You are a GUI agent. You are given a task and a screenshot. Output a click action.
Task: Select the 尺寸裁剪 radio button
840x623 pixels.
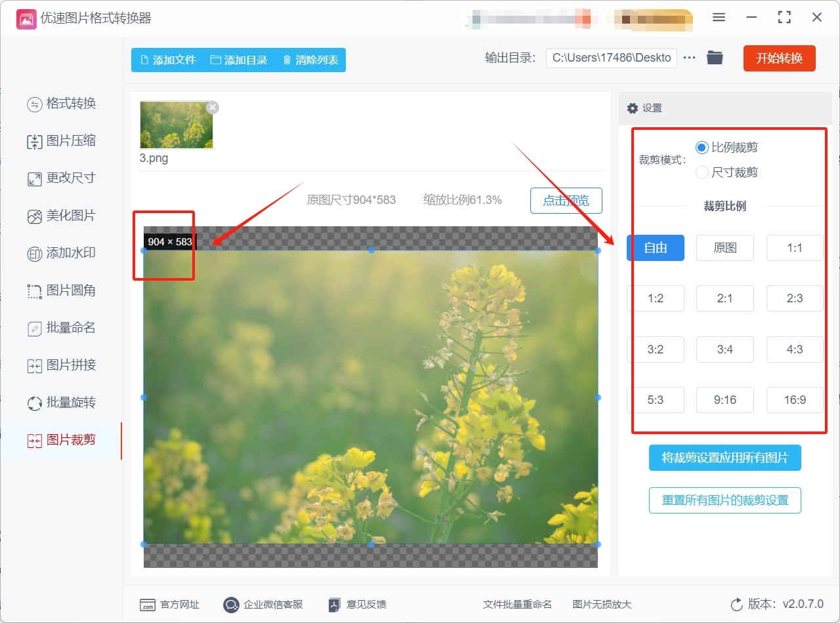point(702,172)
